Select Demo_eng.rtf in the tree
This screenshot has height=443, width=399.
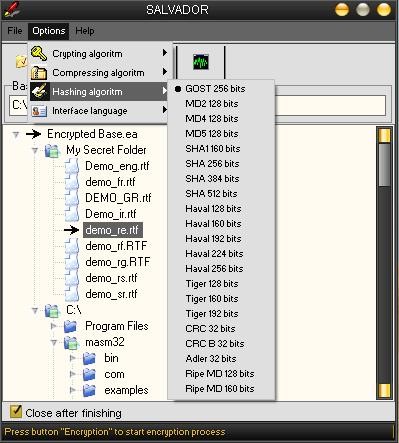pyautogui.click(x=117, y=166)
